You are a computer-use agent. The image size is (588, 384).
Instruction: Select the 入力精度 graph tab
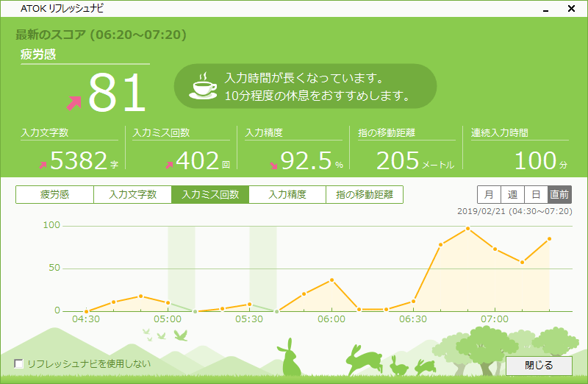point(287,194)
